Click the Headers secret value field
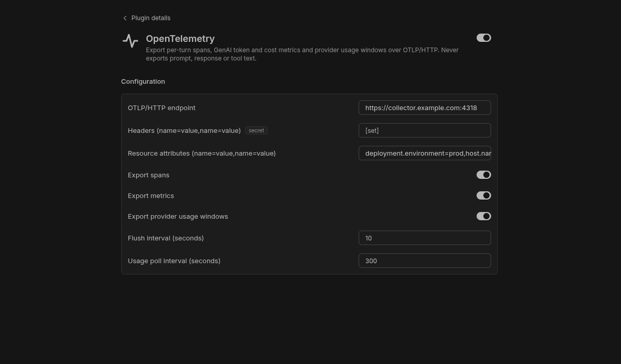The height and width of the screenshot is (364, 621). point(425,130)
